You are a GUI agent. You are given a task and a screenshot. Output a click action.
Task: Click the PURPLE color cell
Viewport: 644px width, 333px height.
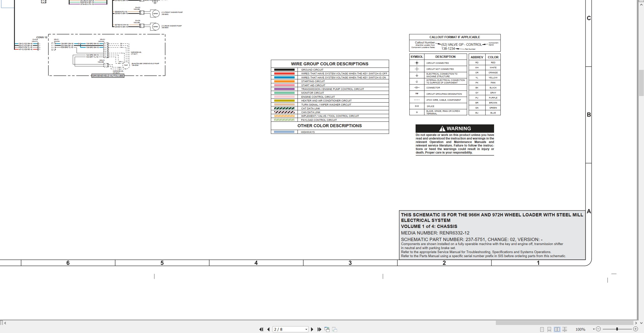[493, 98]
